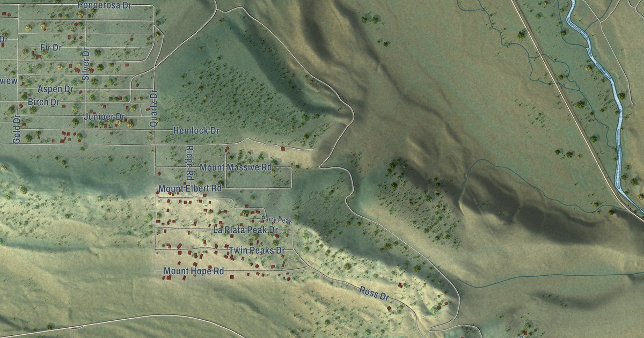The width and height of the screenshot is (644, 338).
Task: Select the Parry Peak label
Action: [276, 220]
